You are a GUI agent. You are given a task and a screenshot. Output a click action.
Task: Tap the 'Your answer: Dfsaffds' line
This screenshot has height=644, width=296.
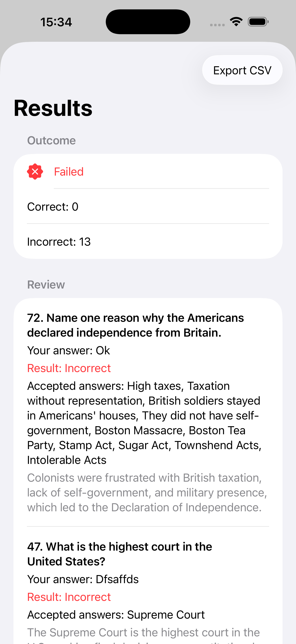pos(83,579)
